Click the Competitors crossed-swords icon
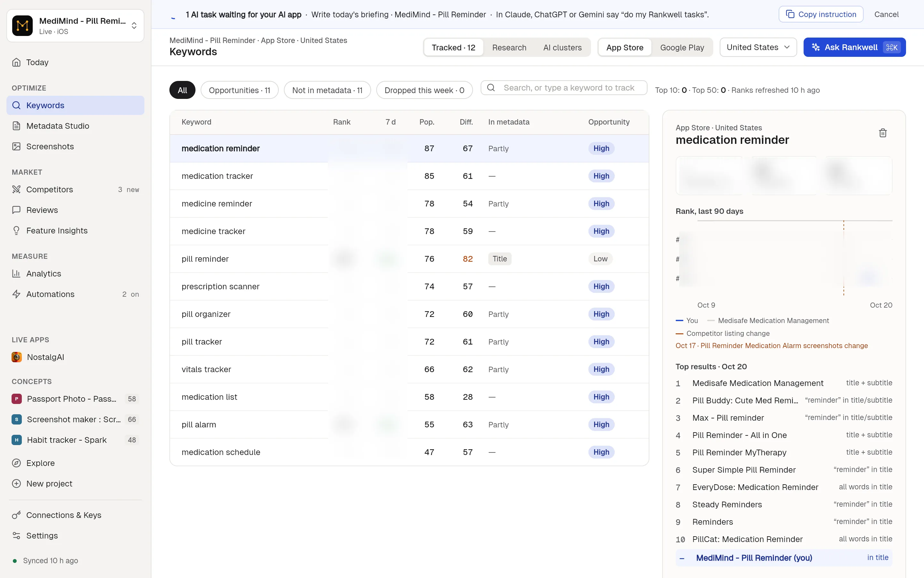The image size is (924, 578). click(x=16, y=189)
